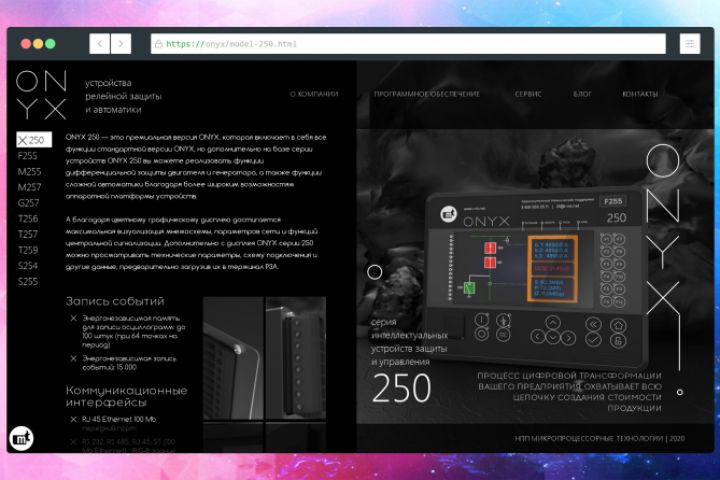Select model S255 in sidebar

coord(28,282)
